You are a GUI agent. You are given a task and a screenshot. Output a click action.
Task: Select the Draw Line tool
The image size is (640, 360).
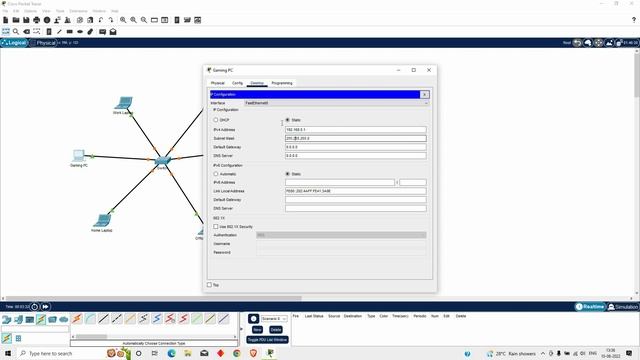[59, 31]
